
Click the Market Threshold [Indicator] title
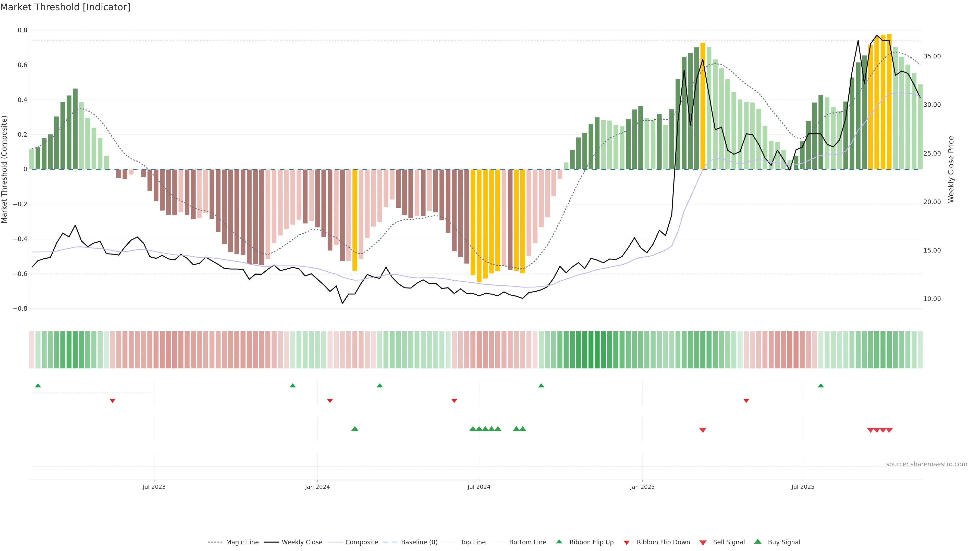click(65, 7)
